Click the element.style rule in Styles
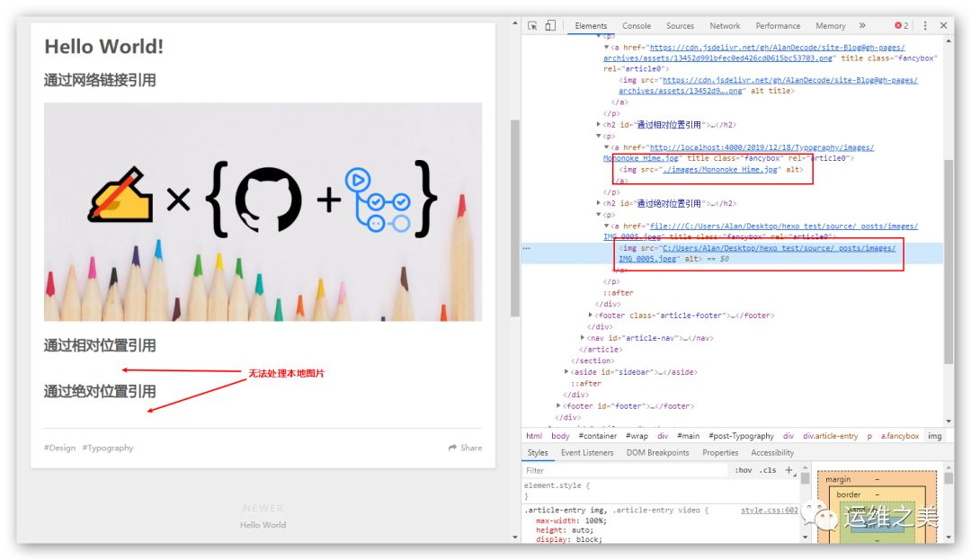This screenshot has width=971, height=560. point(557,485)
